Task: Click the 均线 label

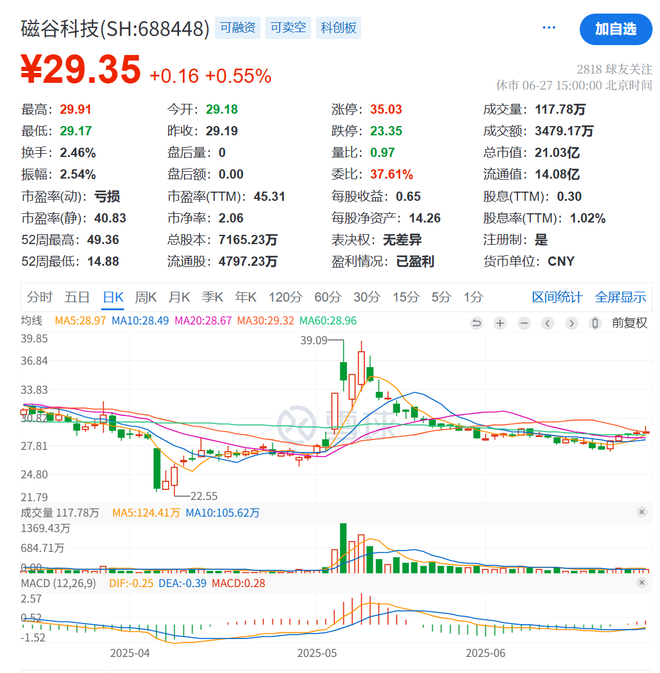Action: click(x=32, y=321)
